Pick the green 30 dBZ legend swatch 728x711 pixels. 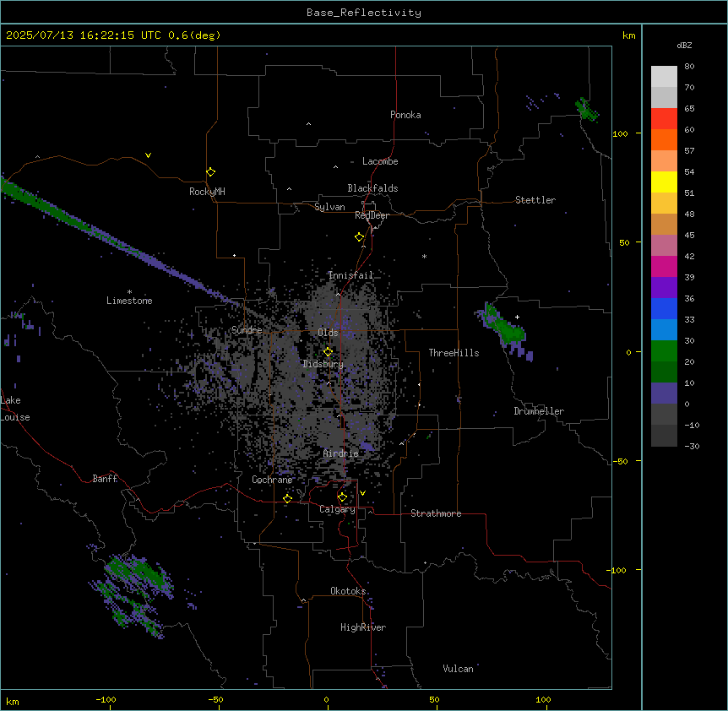pos(664,351)
